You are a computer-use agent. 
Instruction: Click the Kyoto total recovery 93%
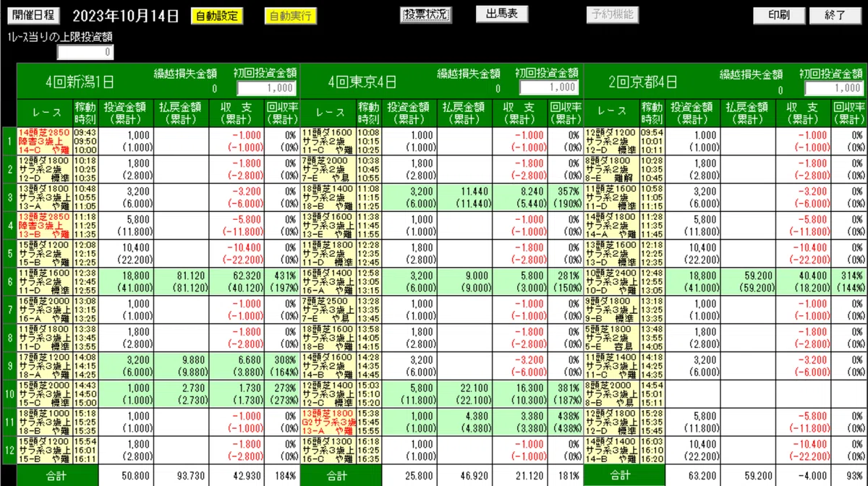click(x=848, y=475)
